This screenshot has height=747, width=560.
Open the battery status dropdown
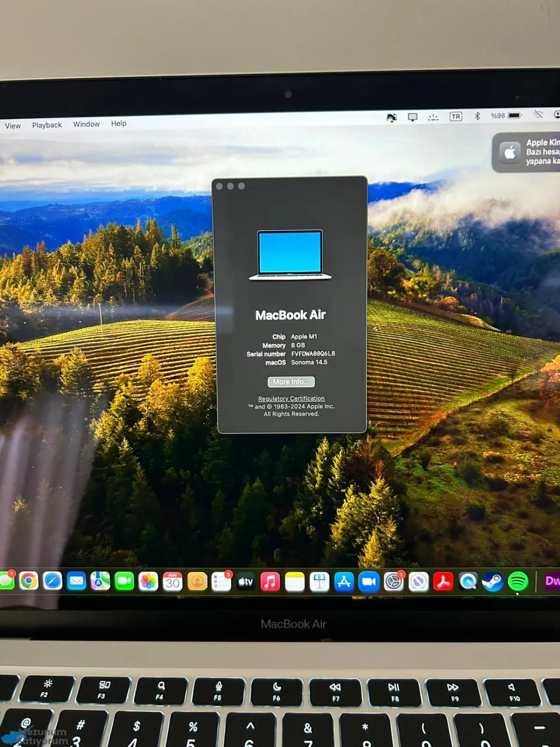point(514,115)
